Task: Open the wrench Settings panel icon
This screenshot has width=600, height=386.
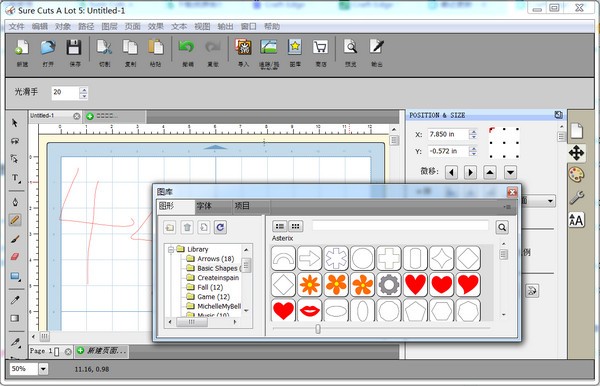Action: tap(576, 197)
